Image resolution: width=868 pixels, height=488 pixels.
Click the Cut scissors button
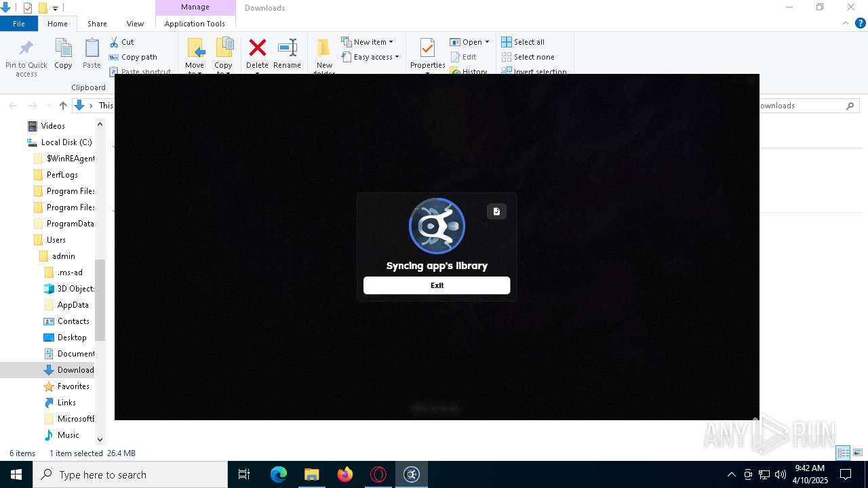pos(121,42)
